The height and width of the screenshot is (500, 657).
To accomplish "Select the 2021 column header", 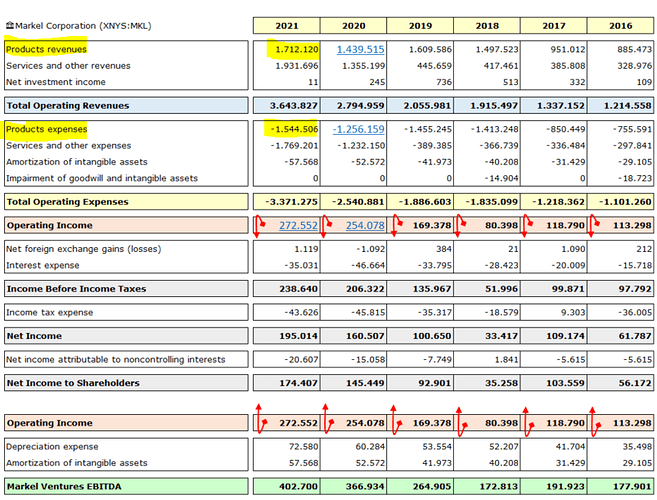I will (287, 26).
